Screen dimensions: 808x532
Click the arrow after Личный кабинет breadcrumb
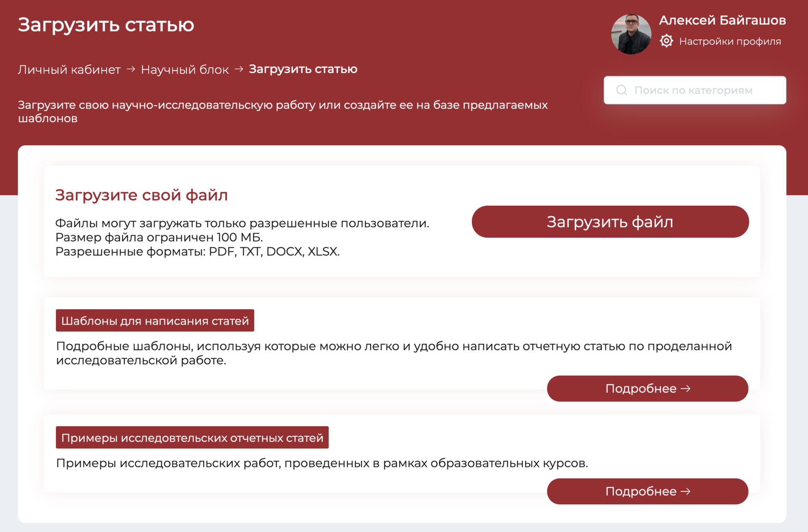(131, 69)
